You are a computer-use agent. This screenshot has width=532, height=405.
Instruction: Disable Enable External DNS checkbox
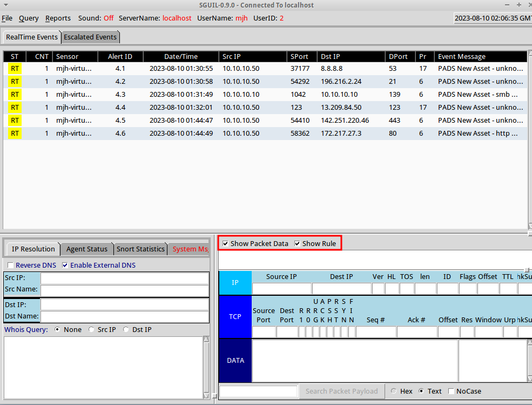point(65,265)
